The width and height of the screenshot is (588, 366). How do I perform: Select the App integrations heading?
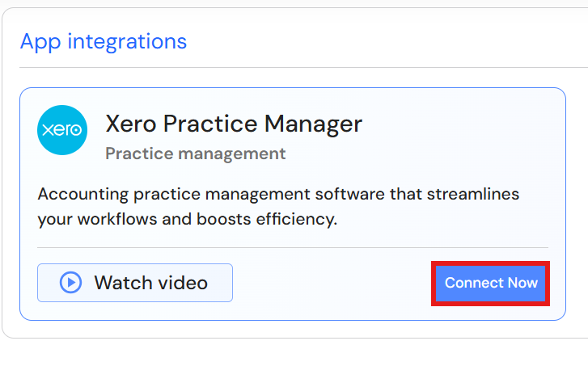tap(104, 41)
